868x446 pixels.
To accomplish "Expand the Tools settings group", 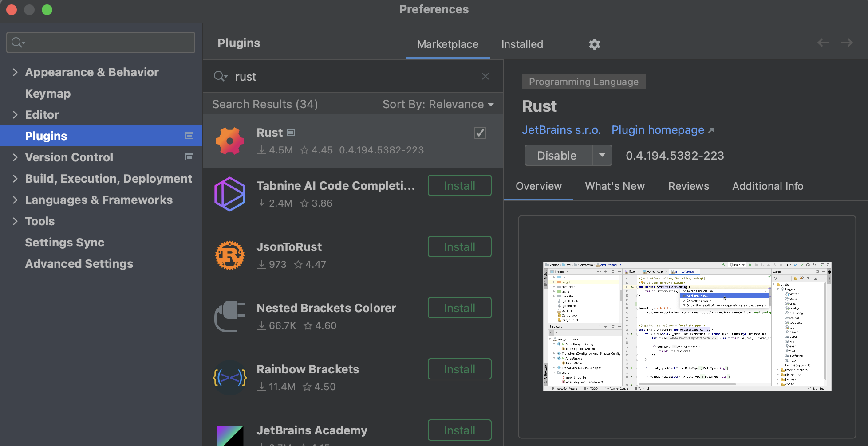I will click(x=15, y=221).
